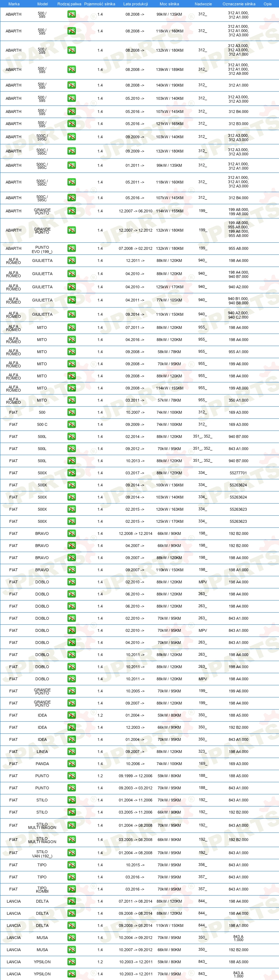Image resolution: width=279 pixels, height=980 pixels.
Task: Click fuel icon in Stilo Van (192_) row
Action: pos(72,853)
